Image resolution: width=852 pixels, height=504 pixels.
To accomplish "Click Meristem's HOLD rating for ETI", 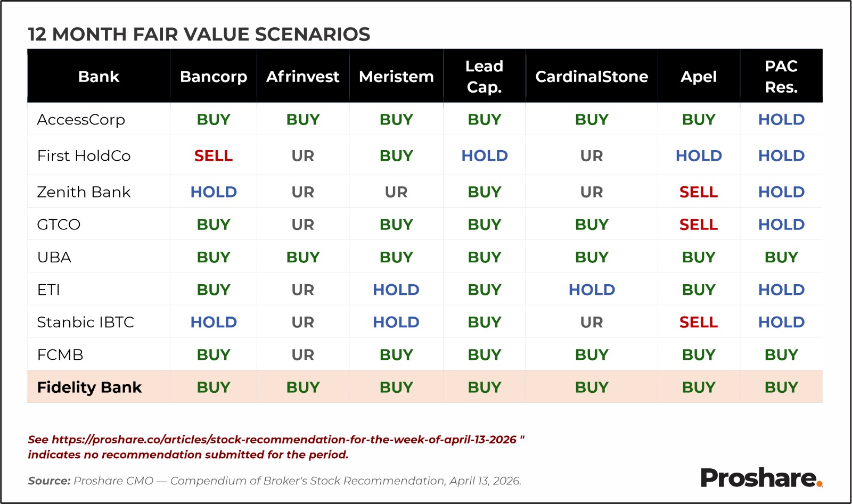I will coord(396,290).
